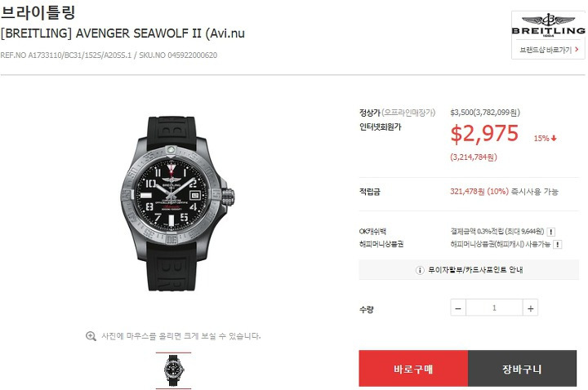Click the 321,478원 reward points text
The height and width of the screenshot is (390, 588).
point(467,192)
